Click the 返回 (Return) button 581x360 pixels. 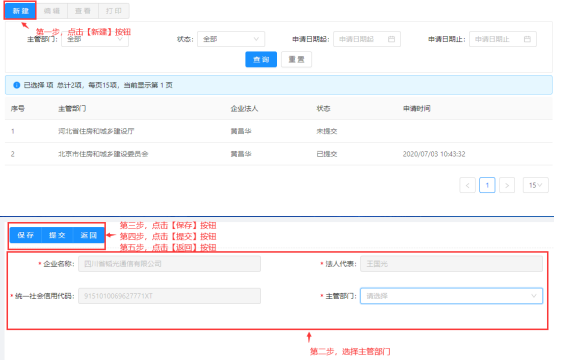click(89, 235)
